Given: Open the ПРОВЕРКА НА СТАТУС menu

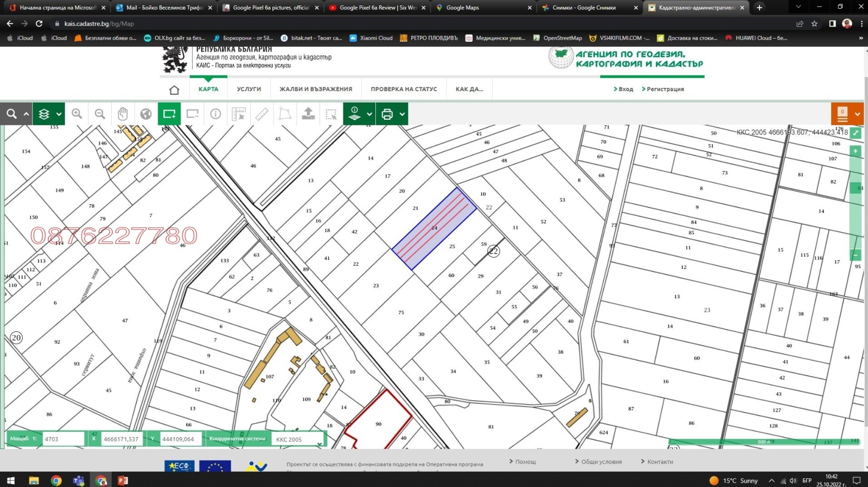Looking at the screenshot, I should point(404,89).
